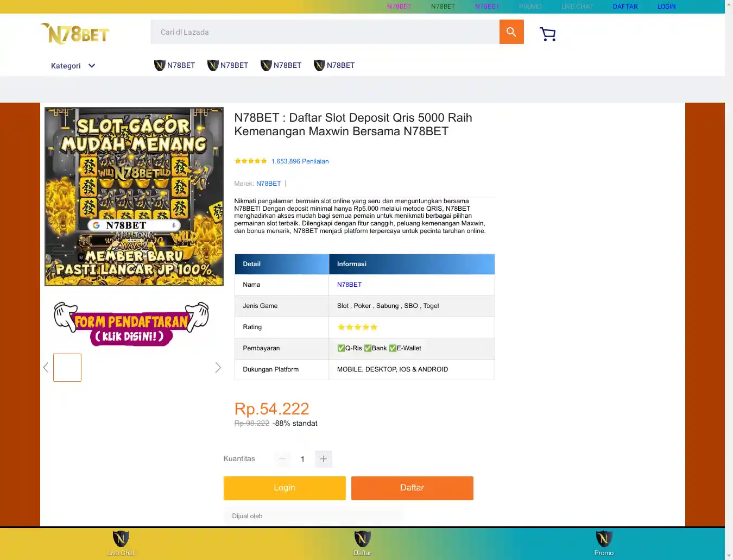Click the Cari di Lazada search field
The height and width of the screenshot is (560, 733).
coord(325,32)
